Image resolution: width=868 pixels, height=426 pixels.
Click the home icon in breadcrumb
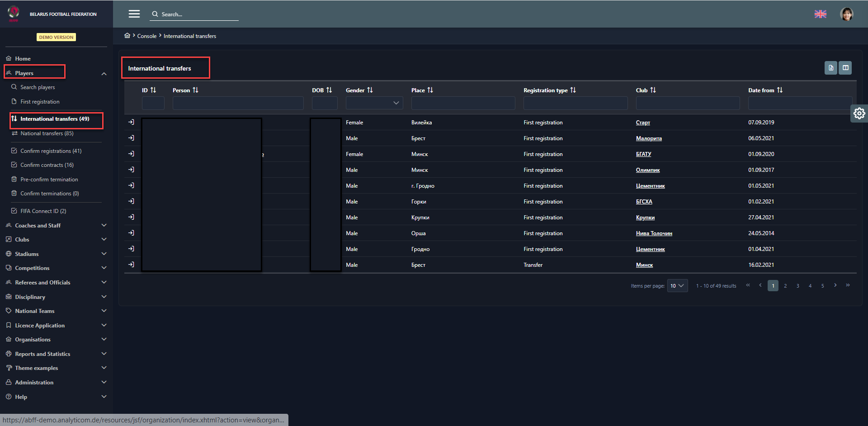coord(127,36)
